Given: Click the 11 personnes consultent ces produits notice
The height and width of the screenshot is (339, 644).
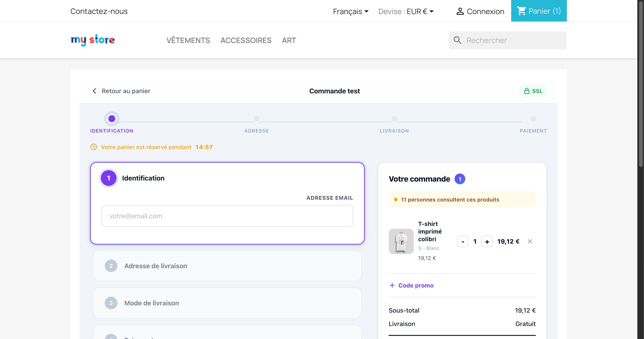Looking at the screenshot, I should 462,200.
